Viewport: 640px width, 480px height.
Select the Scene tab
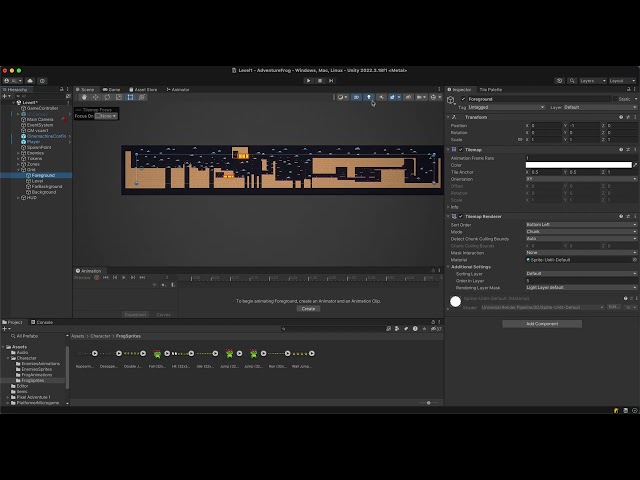(85, 89)
